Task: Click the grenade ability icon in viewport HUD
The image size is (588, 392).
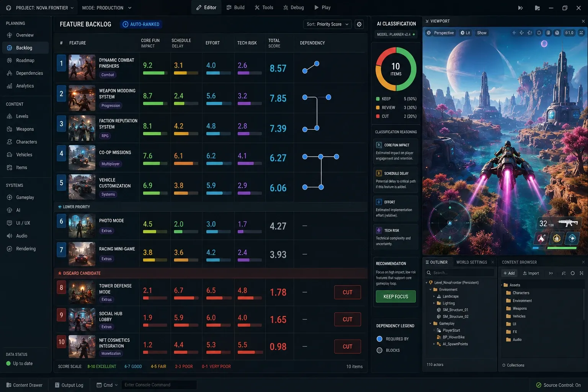Action: tap(557, 238)
